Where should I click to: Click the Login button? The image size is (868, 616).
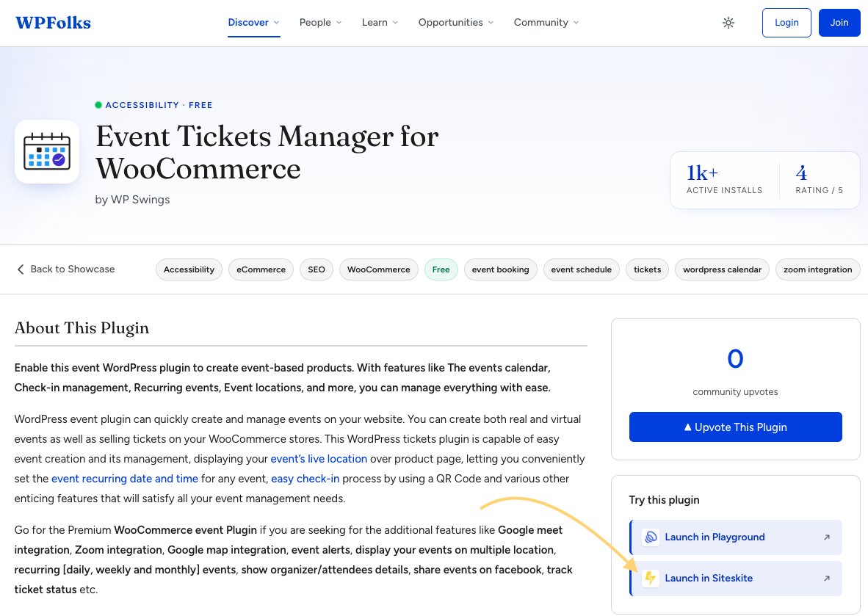tap(786, 23)
